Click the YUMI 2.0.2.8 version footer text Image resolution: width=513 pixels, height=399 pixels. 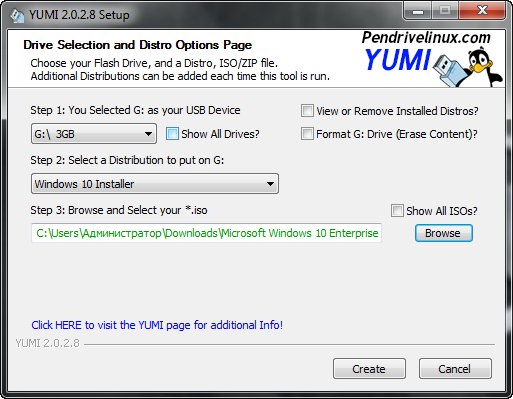pyautogui.click(x=48, y=343)
